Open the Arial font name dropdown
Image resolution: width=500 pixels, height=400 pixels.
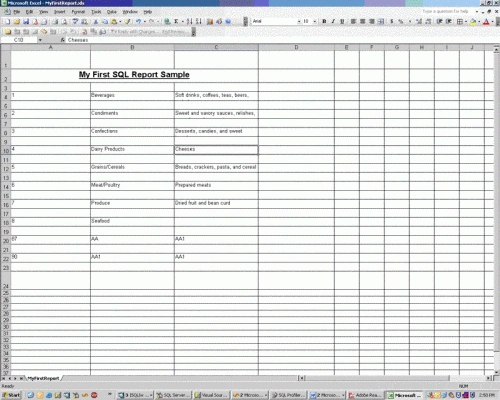299,22
